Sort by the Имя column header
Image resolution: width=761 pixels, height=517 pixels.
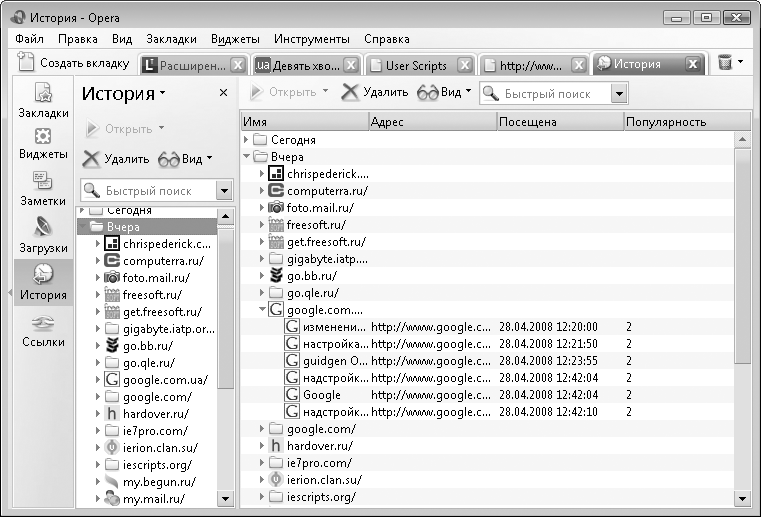(305, 121)
